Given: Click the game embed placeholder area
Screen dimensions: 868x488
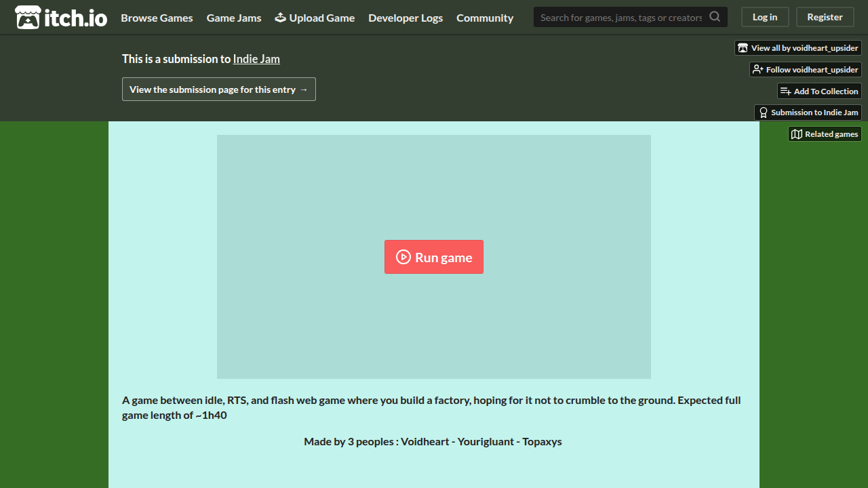Looking at the screenshot, I should point(434,257).
